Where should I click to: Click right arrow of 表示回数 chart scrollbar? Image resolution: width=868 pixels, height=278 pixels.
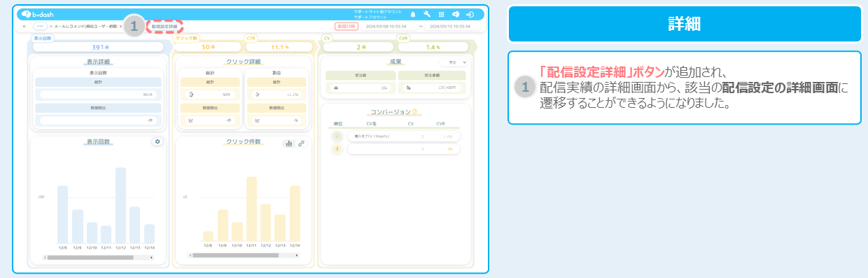(151, 258)
